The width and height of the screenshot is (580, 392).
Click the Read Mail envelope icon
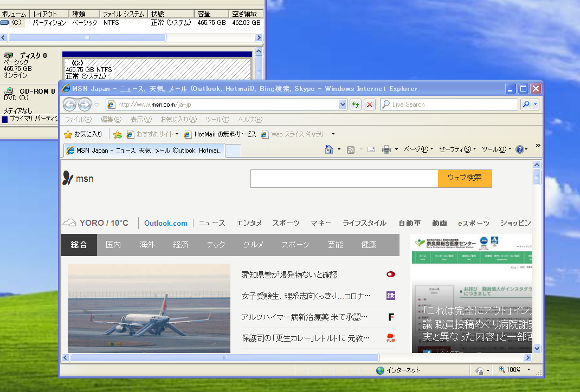pyautogui.click(x=371, y=149)
